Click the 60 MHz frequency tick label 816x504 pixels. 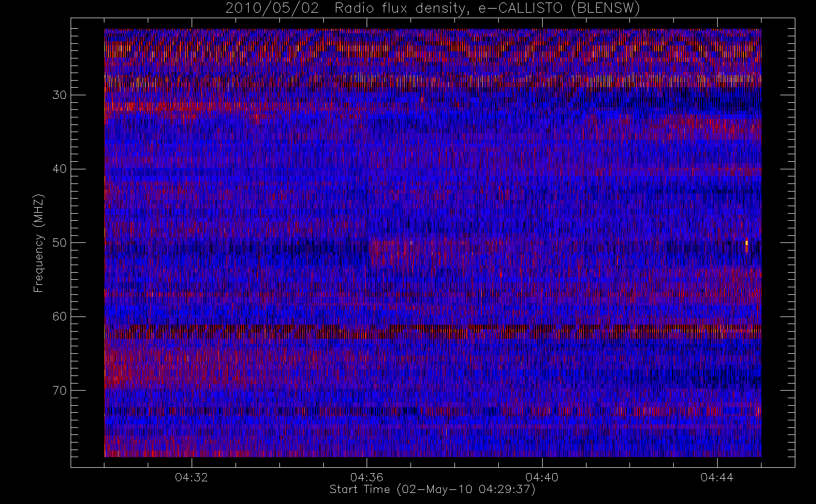(60, 317)
